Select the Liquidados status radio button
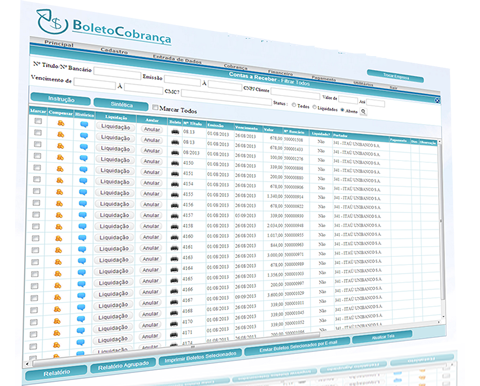 coord(314,107)
